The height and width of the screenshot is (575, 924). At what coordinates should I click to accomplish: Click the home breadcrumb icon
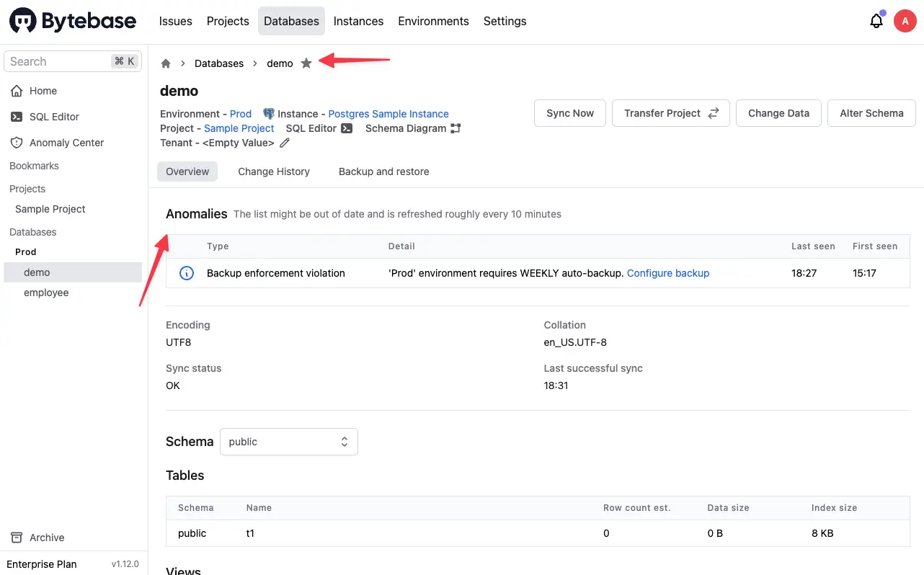click(166, 63)
